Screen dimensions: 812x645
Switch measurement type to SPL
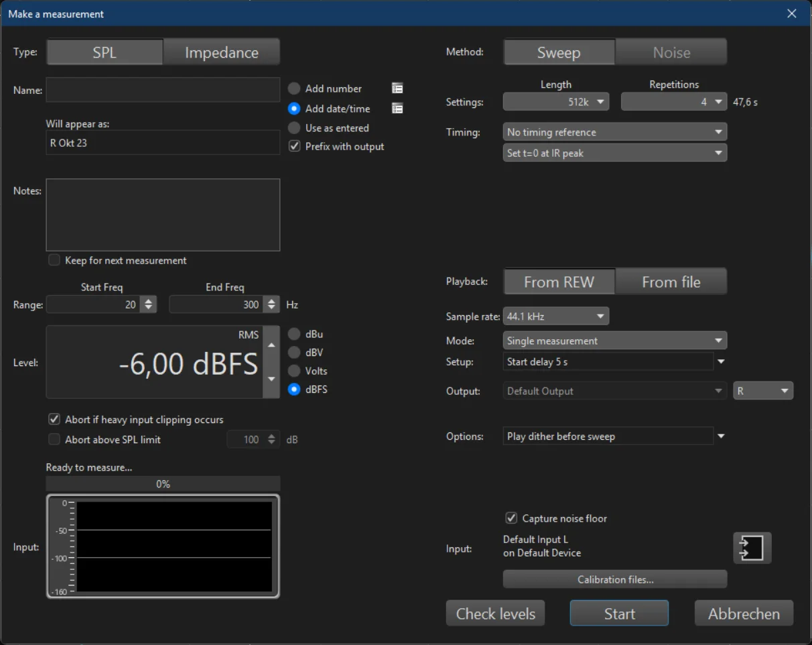tap(105, 52)
